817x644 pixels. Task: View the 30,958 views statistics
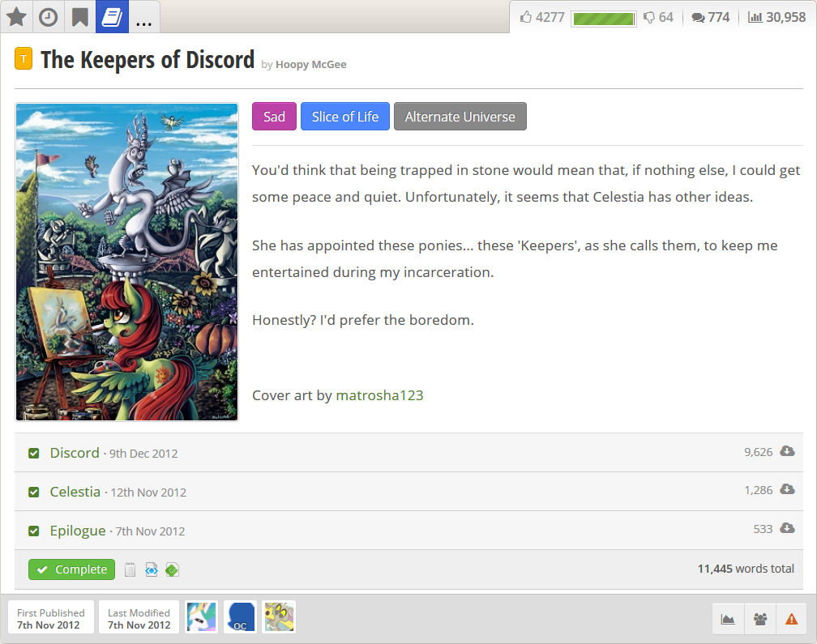[x=776, y=18]
